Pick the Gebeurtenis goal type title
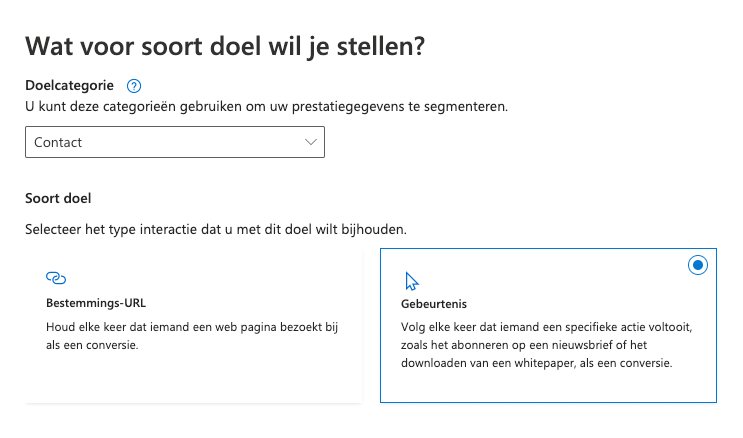 432,303
